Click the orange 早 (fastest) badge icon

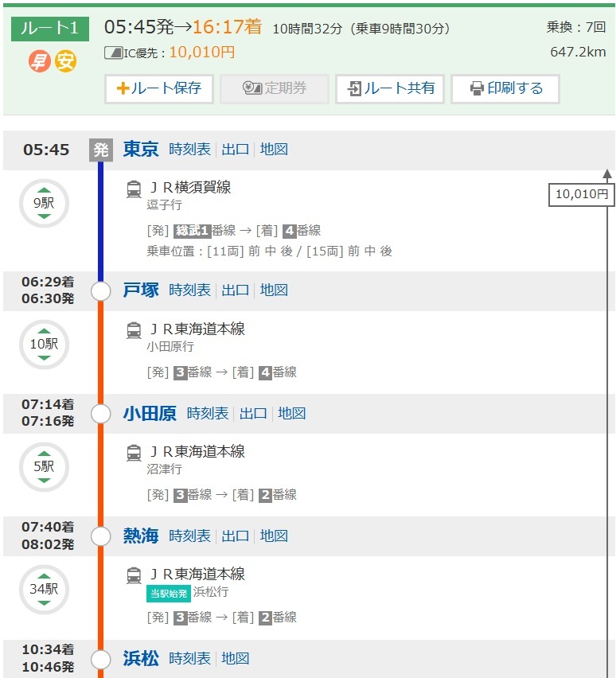[39, 61]
